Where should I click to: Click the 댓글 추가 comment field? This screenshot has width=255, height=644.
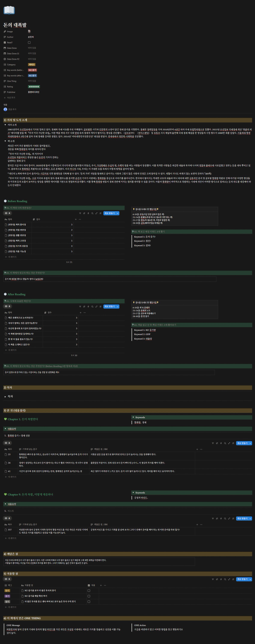tap(12, 110)
